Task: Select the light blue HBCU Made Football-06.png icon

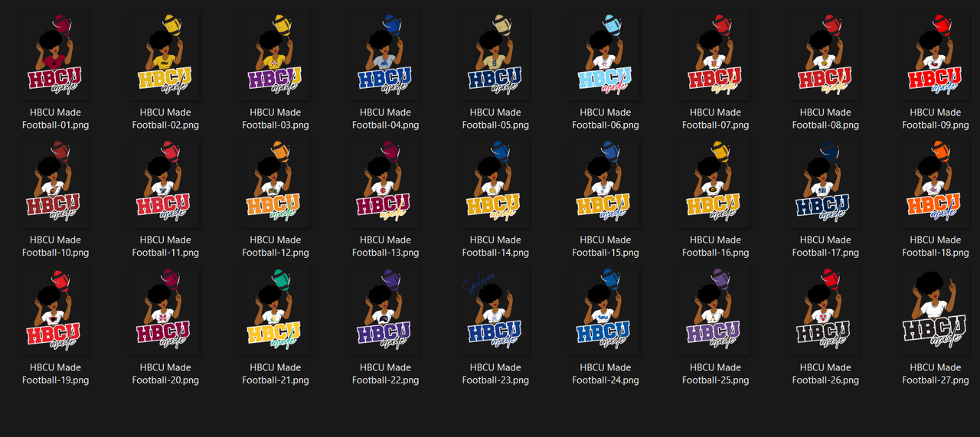Action: (x=606, y=55)
